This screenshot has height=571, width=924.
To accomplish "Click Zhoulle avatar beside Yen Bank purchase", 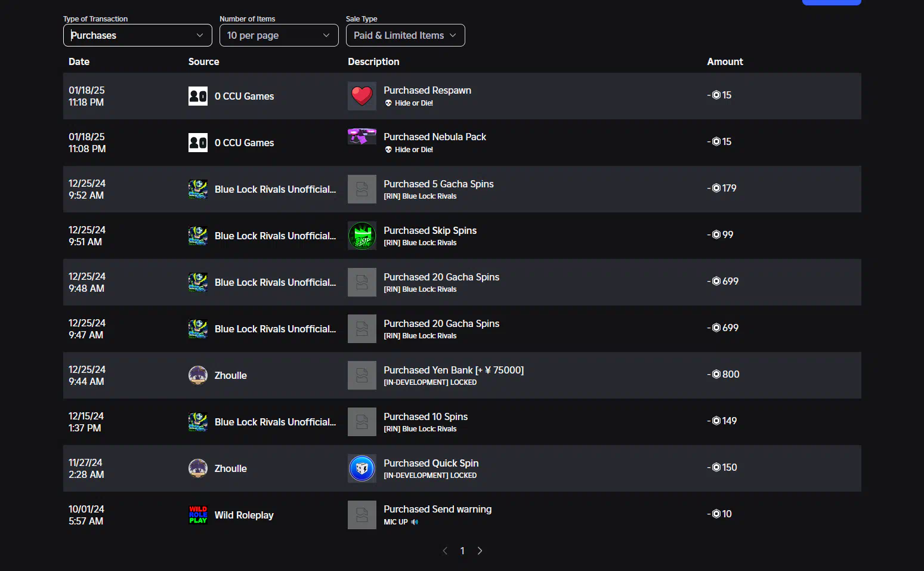I will click(198, 375).
